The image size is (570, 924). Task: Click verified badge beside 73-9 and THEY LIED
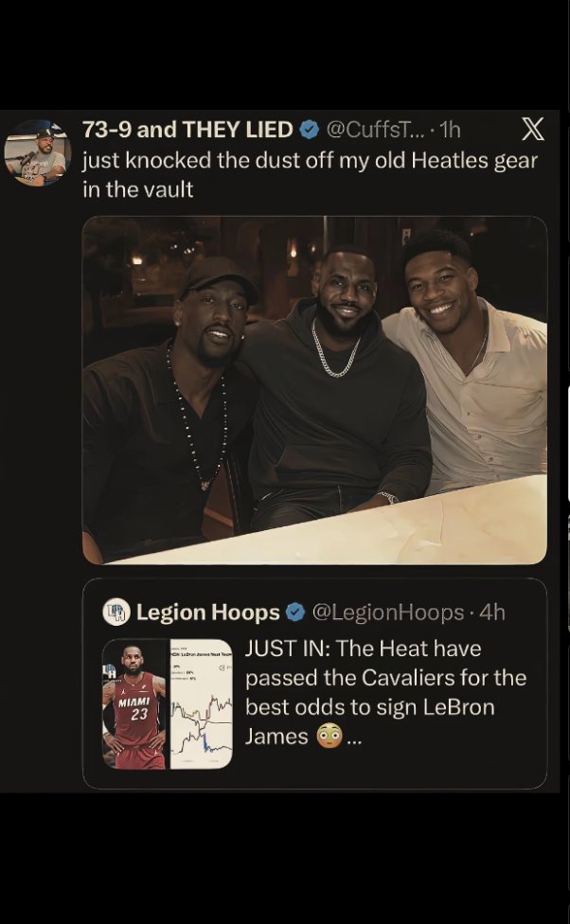click(310, 129)
